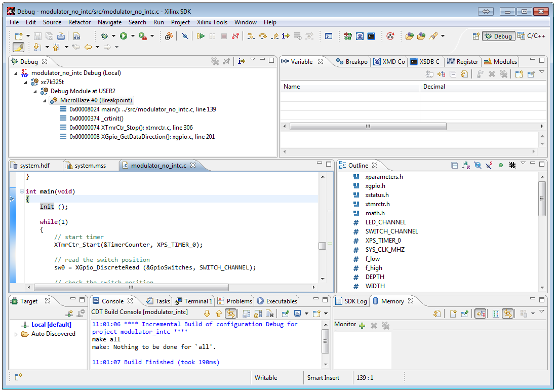Click the Back navigation yellow arrow

tap(88, 47)
